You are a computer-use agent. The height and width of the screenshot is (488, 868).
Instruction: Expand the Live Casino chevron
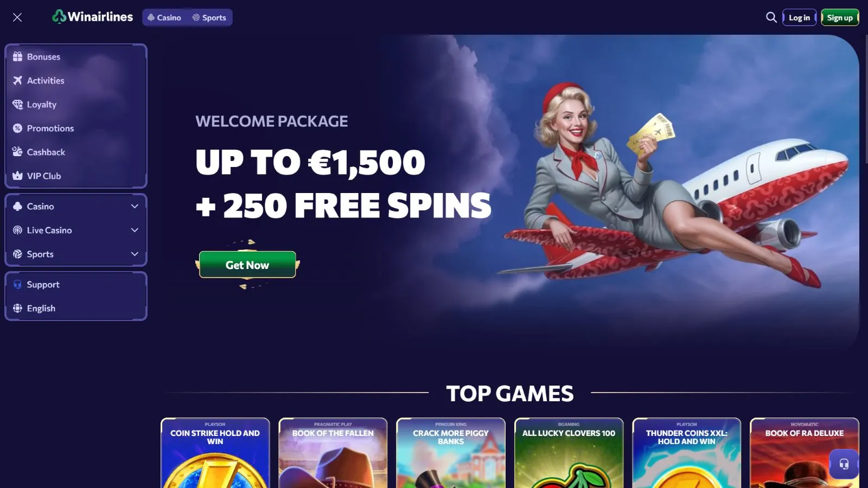coord(135,230)
